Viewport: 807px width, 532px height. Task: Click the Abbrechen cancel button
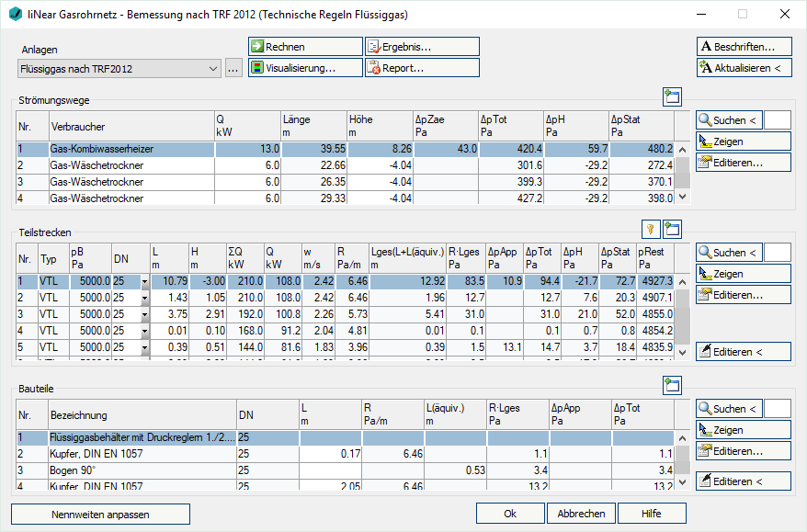(x=581, y=514)
